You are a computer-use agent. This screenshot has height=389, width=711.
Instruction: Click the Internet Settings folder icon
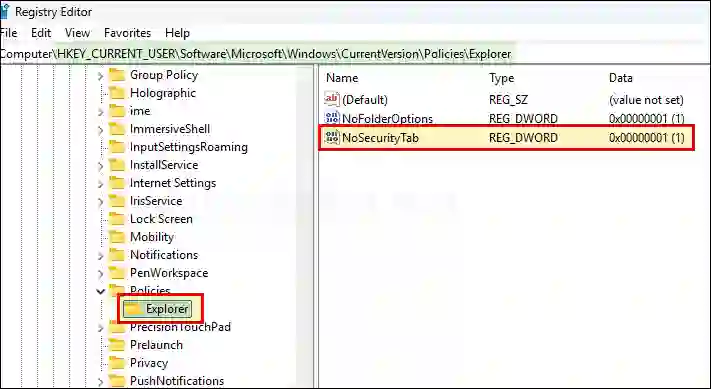click(x=117, y=183)
